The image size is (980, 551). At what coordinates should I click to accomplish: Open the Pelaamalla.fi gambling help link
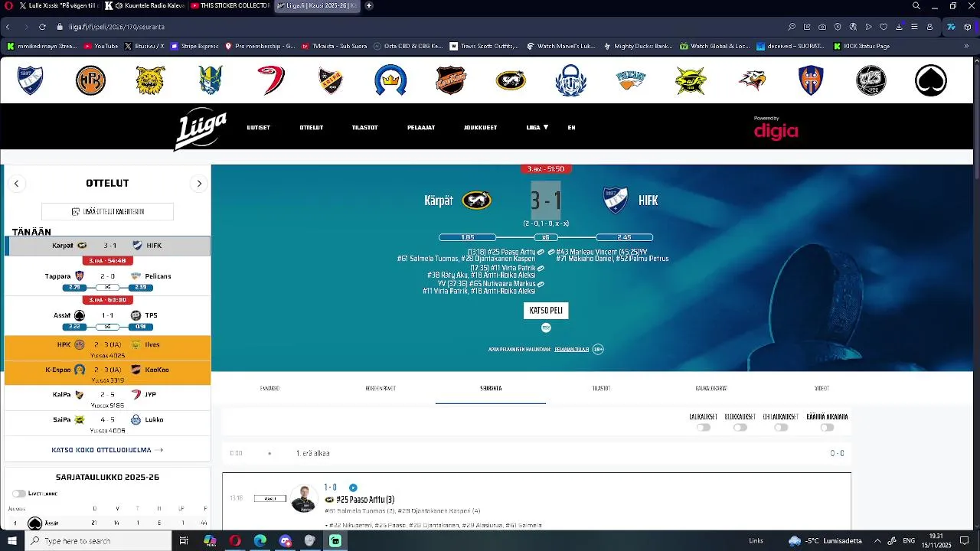point(572,349)
